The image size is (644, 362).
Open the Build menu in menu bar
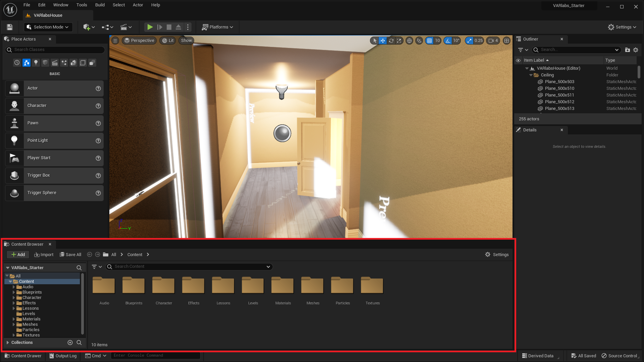[99, 5]
